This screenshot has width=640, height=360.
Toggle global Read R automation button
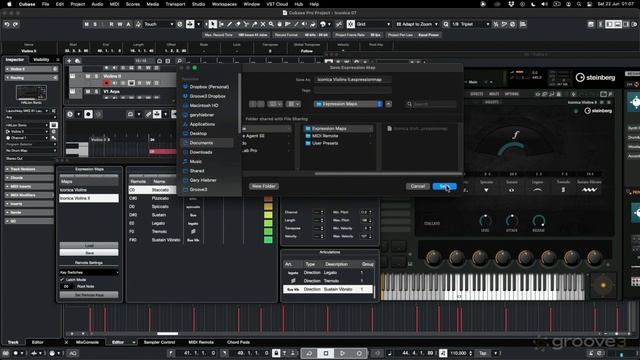pos(111,24)
